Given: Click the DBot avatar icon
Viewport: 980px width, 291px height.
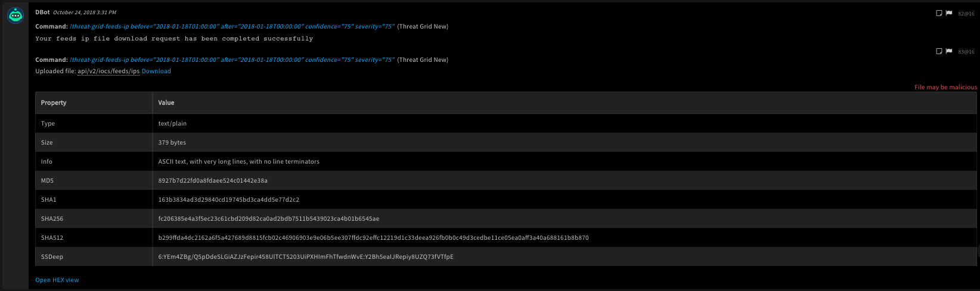Looking at the screenshot, I should point(15,16).
